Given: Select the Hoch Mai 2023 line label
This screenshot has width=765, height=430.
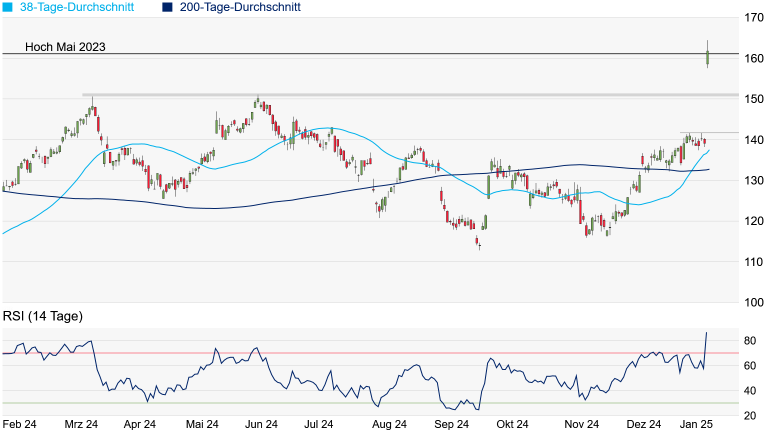Looking at the screenshot, I should click(x=65, y=46).
